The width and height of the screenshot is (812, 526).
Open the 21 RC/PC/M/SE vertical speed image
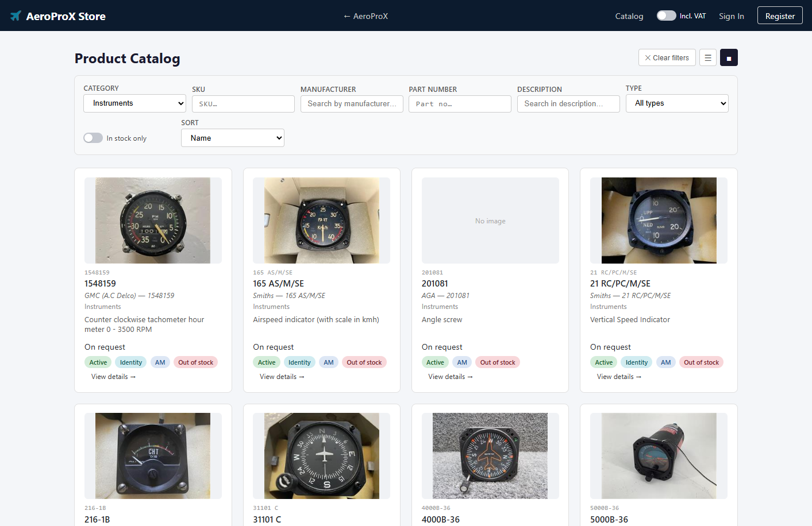(x=659, y=221)
